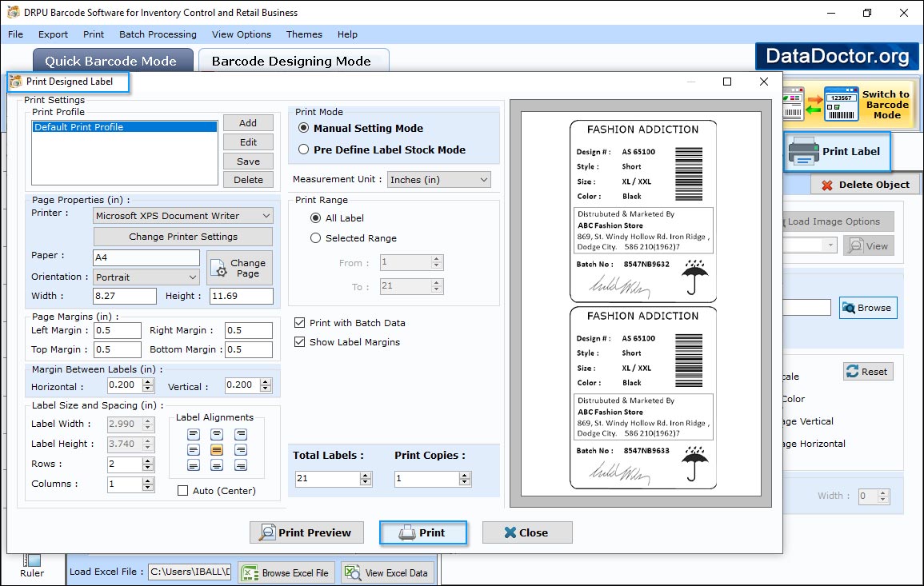Increase Total Labels count
The height and width of the screenshot is (586, 924).
[x=366, y=476]
